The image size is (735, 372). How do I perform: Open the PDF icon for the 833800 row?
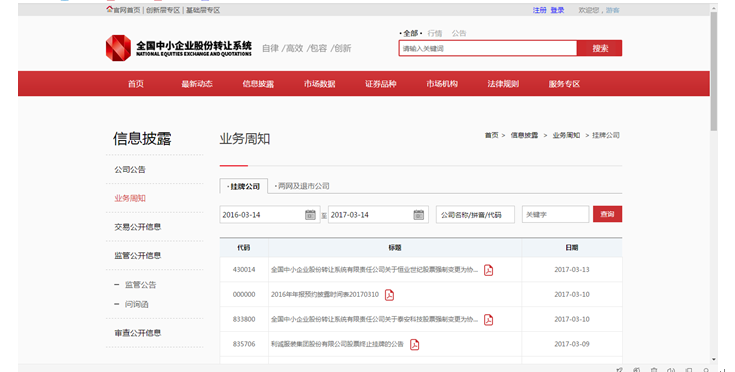[488, 320]
